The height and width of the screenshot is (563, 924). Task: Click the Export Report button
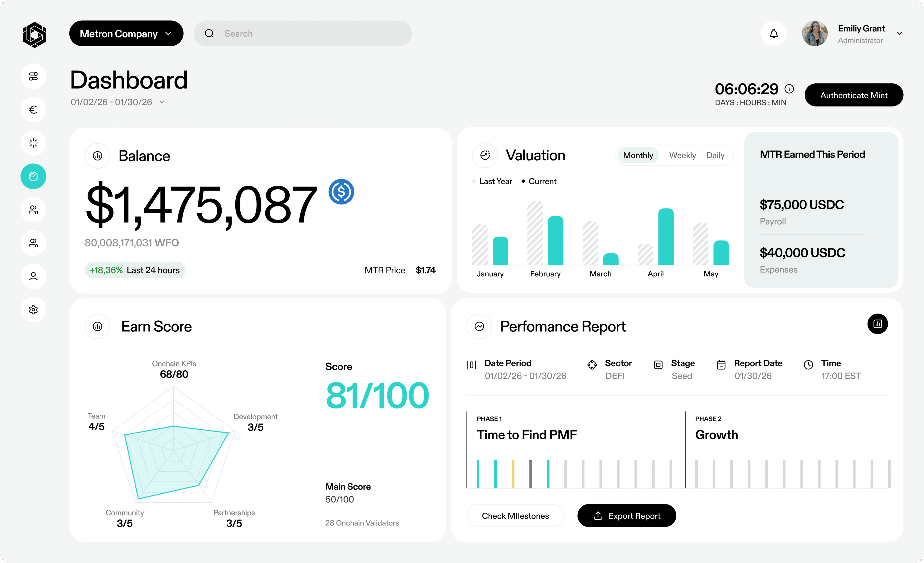[x=626, y=516]
